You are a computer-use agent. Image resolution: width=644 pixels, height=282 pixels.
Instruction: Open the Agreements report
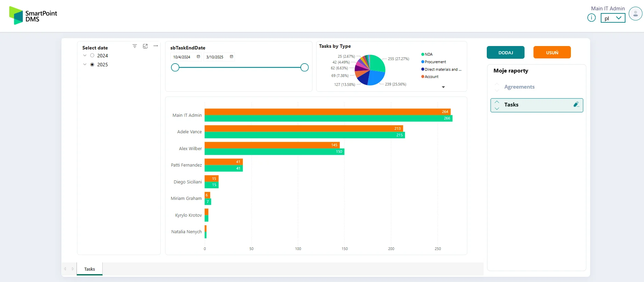click(519, 87)
